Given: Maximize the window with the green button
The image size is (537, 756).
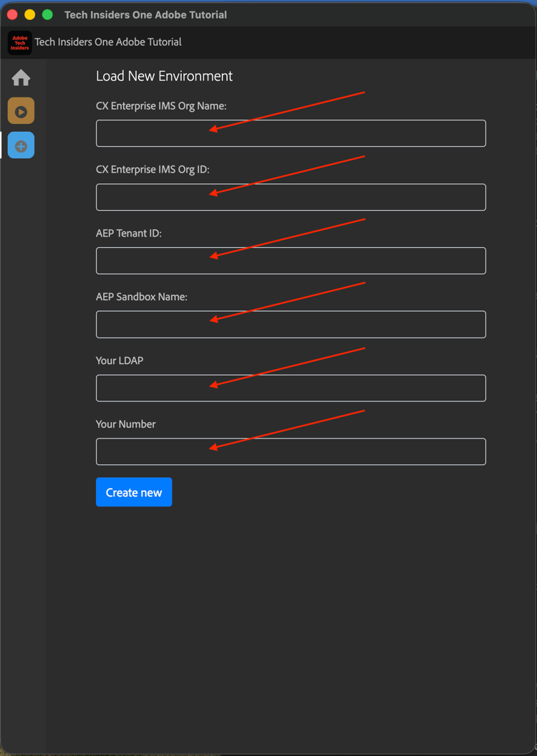Looking at the screenshot, I should [x=47, y=14].
